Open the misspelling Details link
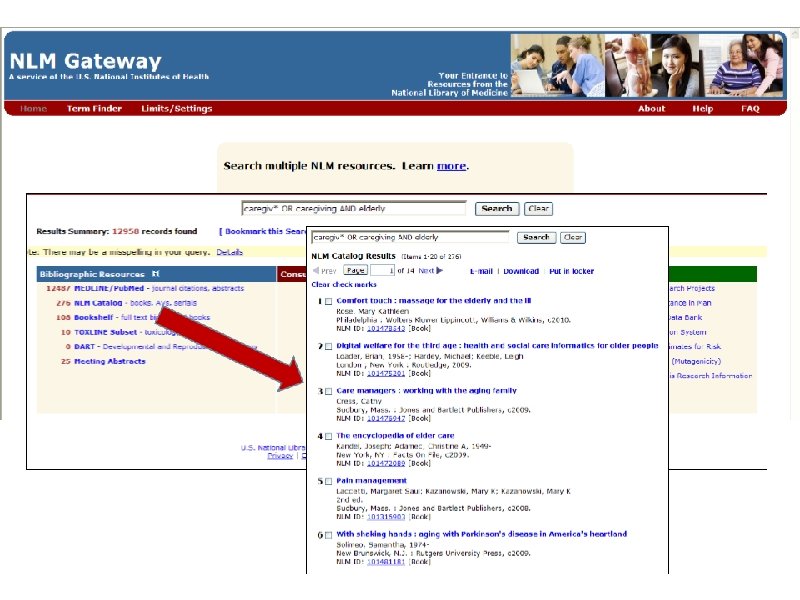Viewport: 800px width, 600px height. [x=230, y=252]
